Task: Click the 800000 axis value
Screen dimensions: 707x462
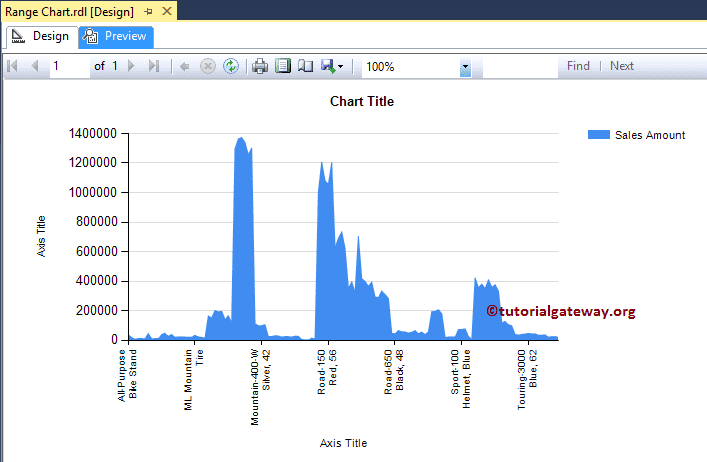Action: (x=96, y=221)
